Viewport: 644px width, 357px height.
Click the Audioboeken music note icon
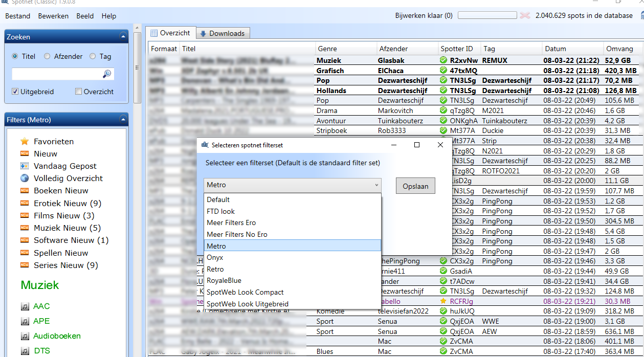click(x=25, y=336)
